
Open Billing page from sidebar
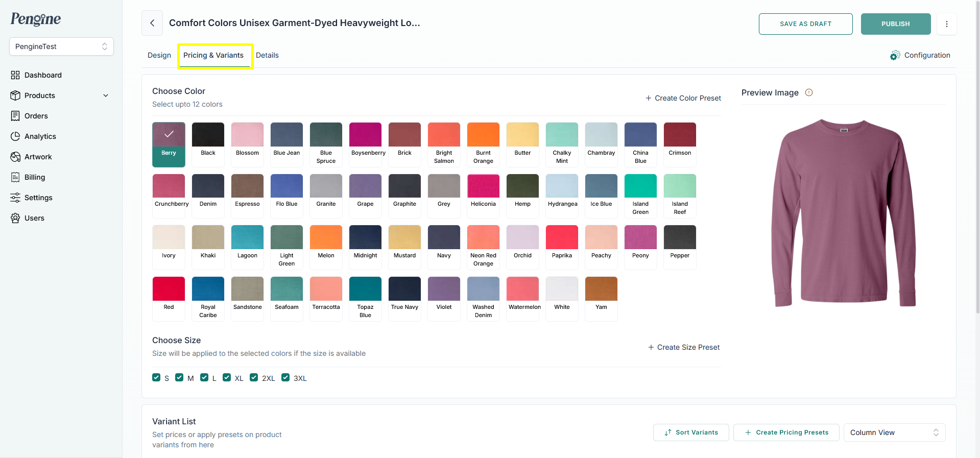pyautogui.click(x=34, y=177)
